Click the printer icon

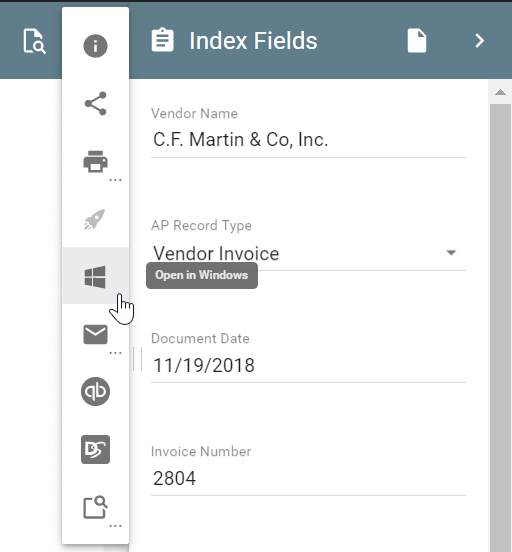[95, 162]
